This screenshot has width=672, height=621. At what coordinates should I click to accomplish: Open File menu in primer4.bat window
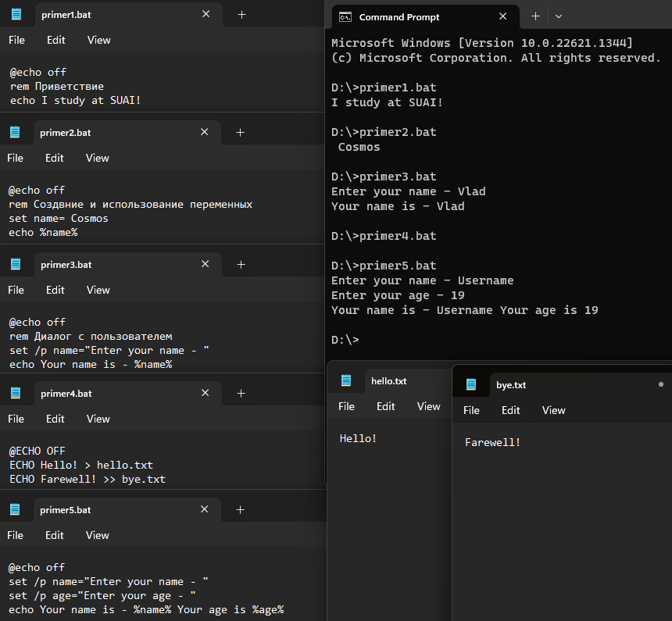(x=16, y=419)
